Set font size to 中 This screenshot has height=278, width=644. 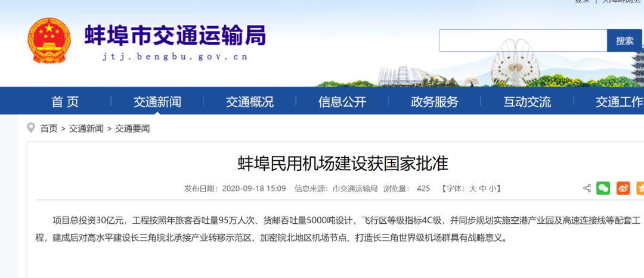(x=482, y=189)
